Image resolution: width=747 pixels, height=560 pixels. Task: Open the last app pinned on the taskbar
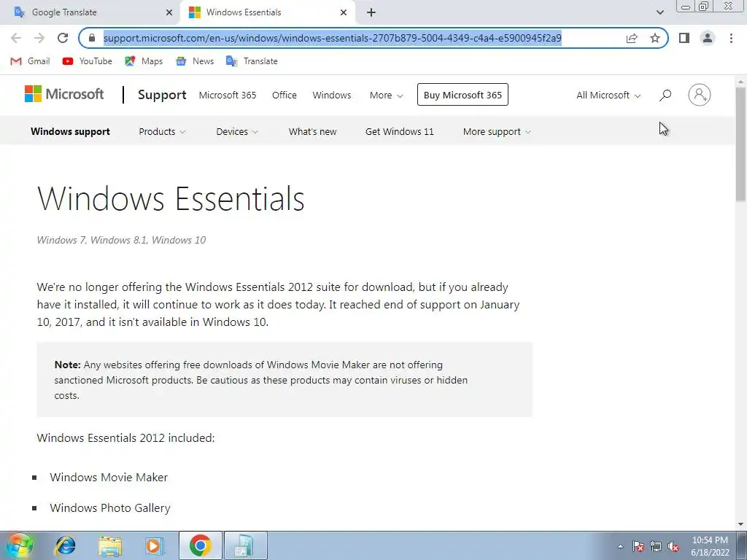click(x=245, y=545)
